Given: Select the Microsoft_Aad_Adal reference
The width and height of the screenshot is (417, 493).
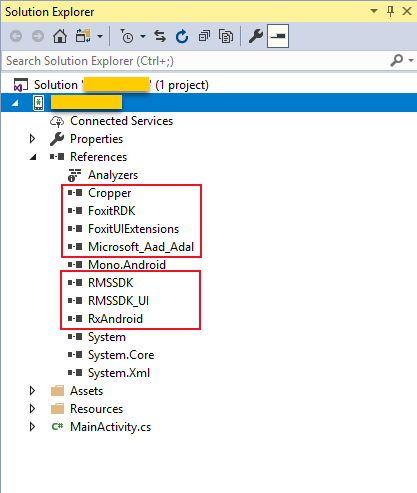Looking at the screenshot, I should point(141,247).
